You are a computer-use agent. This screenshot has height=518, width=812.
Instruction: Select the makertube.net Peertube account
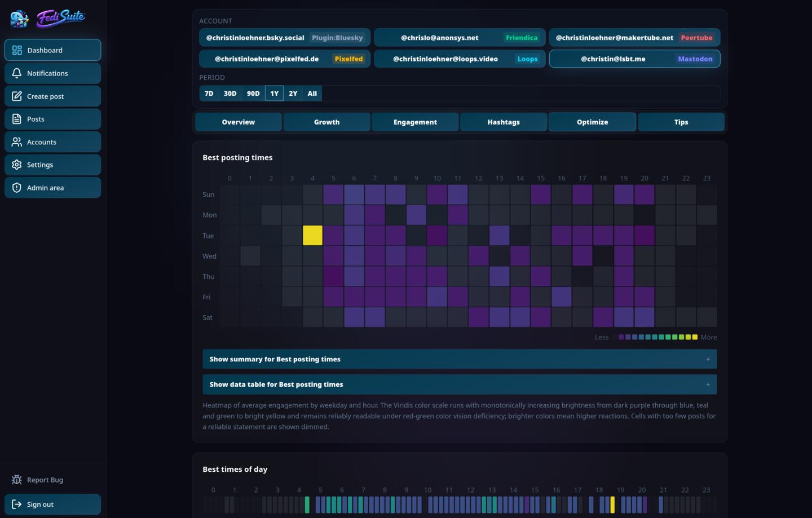point(634,38)
